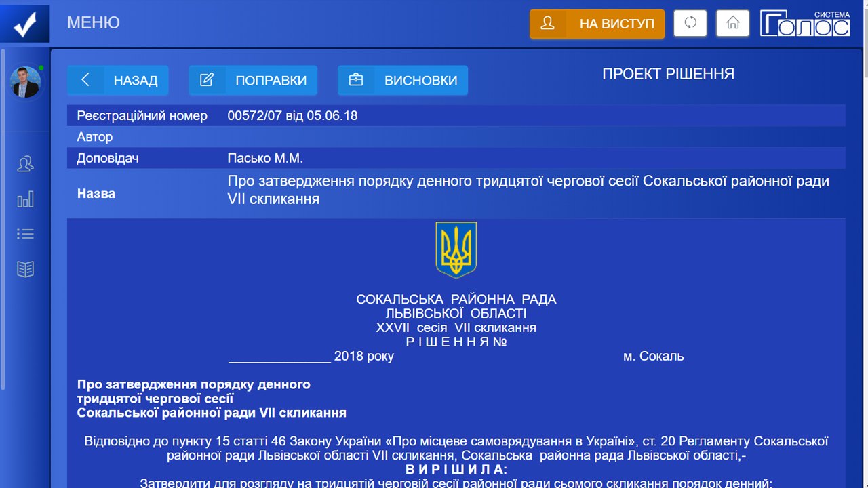868x488 pixels.
Task: Go to the home page icon
Action: (732, 23)
